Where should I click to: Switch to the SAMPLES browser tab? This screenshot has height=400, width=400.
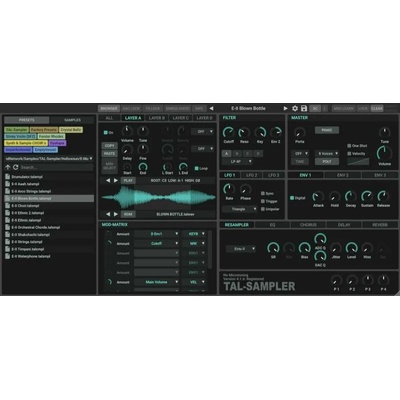[x=72, y=120]
